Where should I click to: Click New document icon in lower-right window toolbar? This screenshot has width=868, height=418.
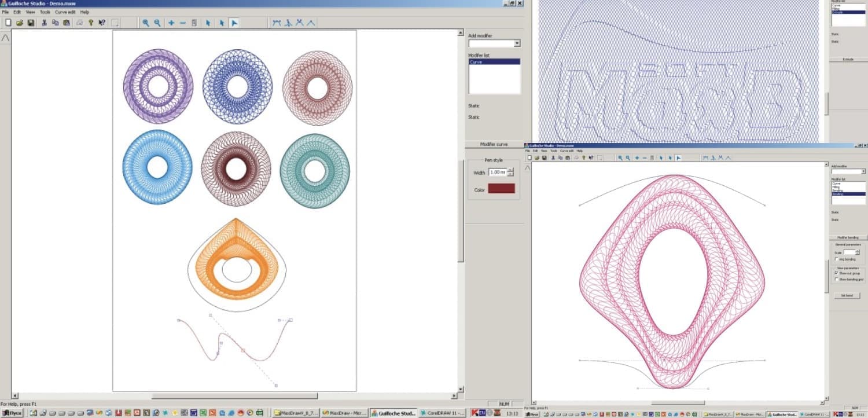click(x=528, y=157)
